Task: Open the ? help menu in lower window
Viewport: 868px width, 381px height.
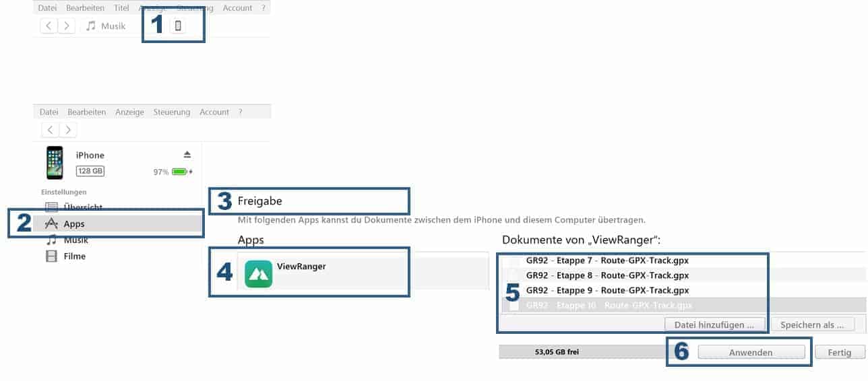Action: pyautogui.click(x=241, y=112)
